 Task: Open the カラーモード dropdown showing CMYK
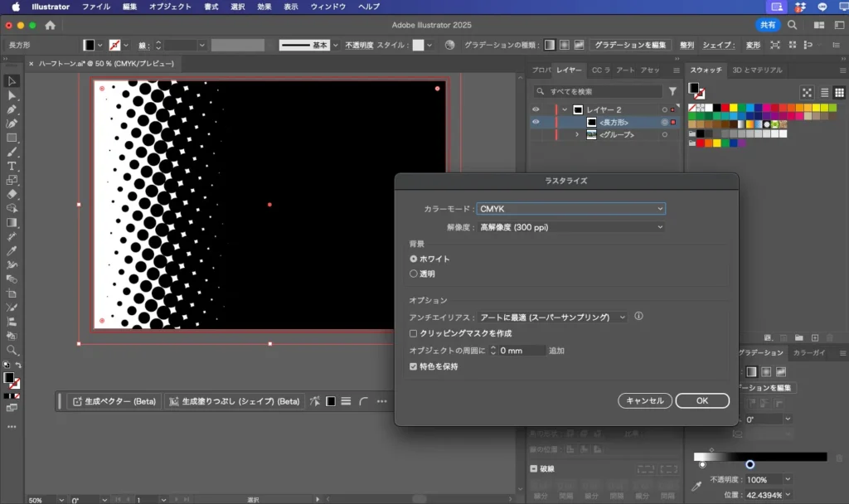(570, 207)
